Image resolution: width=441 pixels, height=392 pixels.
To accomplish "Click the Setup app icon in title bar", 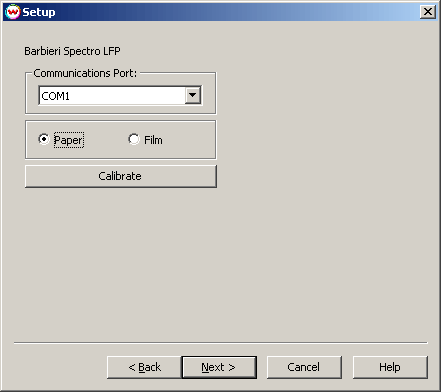I will coord(12,12).
